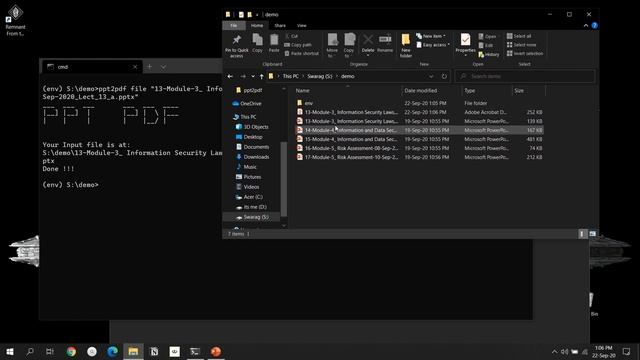Select the cmd terminal tab
Screen dimensions: 640x360
[x=92, y=67]
